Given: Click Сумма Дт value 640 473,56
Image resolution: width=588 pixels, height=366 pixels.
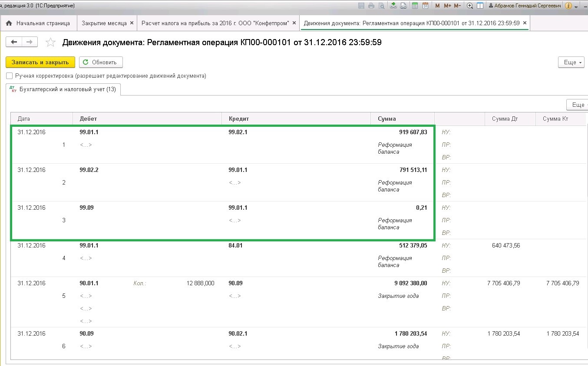Looking at the screenshot, I should 506,246.
